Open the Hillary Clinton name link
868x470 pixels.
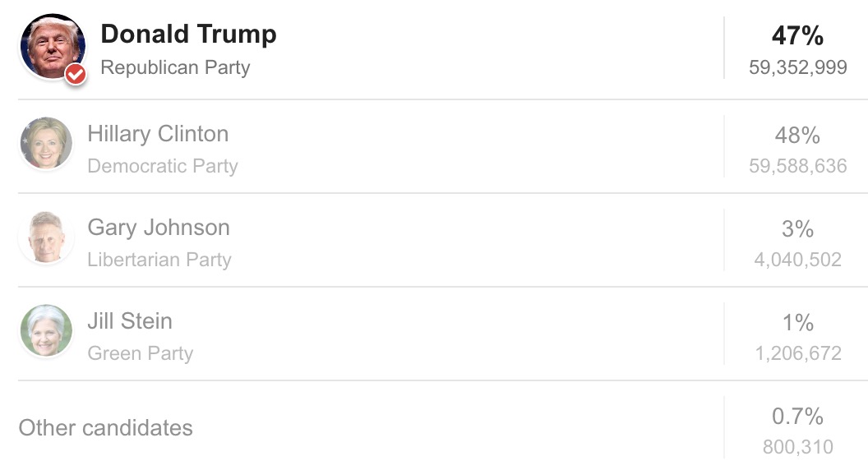pyautogui.click(x=158, y=134)
